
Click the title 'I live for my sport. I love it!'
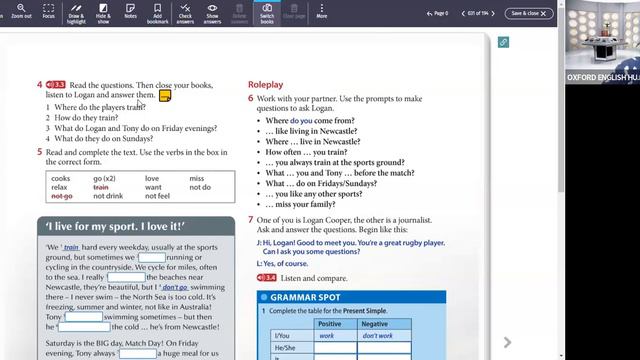click(x=115, y=227)
